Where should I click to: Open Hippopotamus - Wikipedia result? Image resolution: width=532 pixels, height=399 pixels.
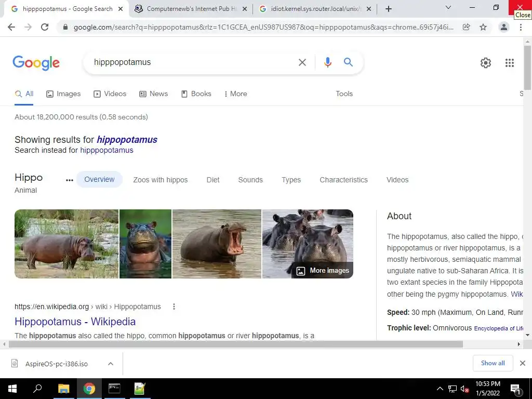tap(75, 322)
